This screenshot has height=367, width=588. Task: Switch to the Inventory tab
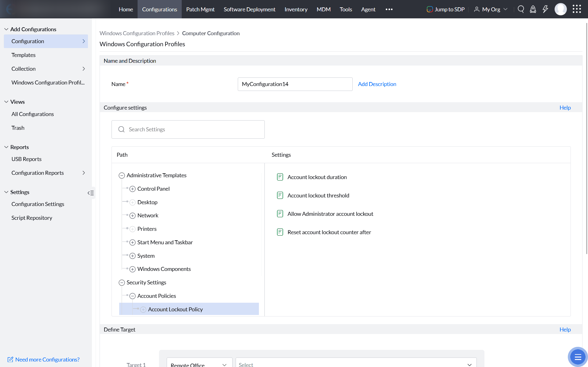(x=296, y=9)
